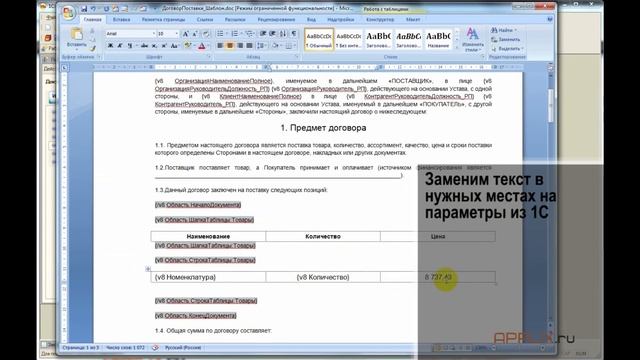Viewport: 640px width, 360px height.
Task: Apply text highlight marker
Action: pos(188,46)
